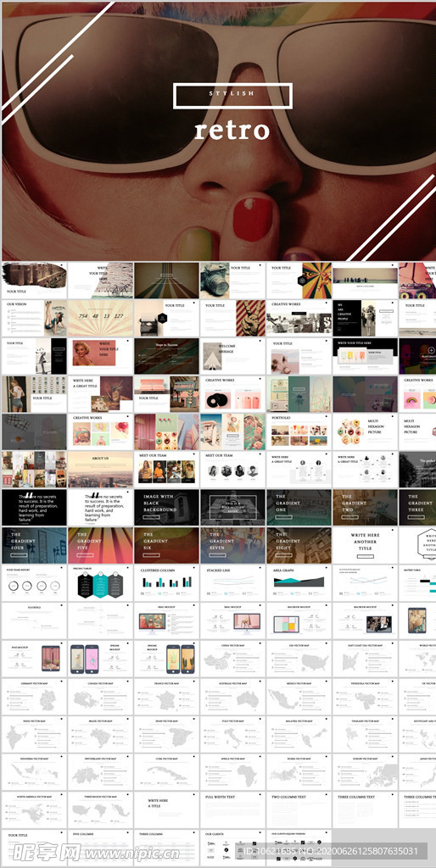Select THE GRADIENT ONE slide

point(299,507)
